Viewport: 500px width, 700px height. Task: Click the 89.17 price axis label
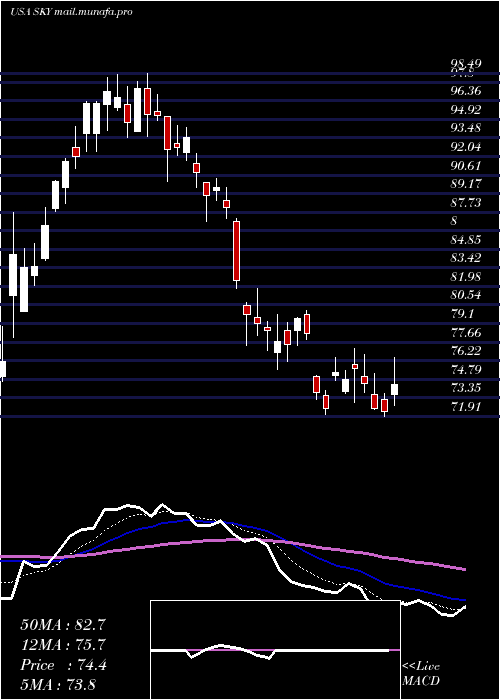[466, 184]
